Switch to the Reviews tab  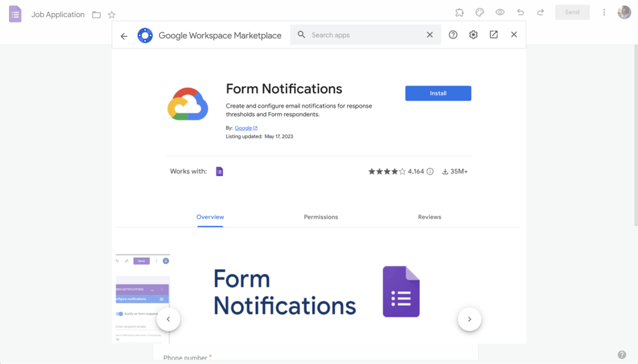(x=429, y=217)
